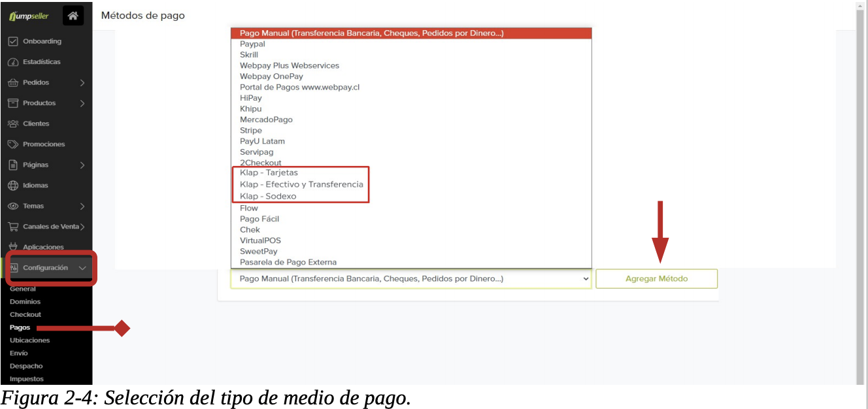The image size is (868, 409).
Task: Expand the Pedidos submenu chevron
Action: pyautogui.click(x=82, y=83)
